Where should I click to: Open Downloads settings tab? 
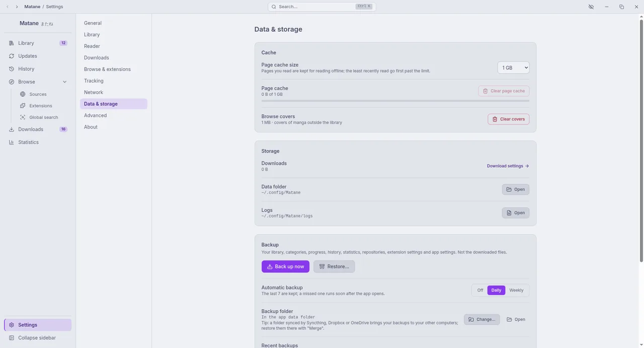pos(114,58)
